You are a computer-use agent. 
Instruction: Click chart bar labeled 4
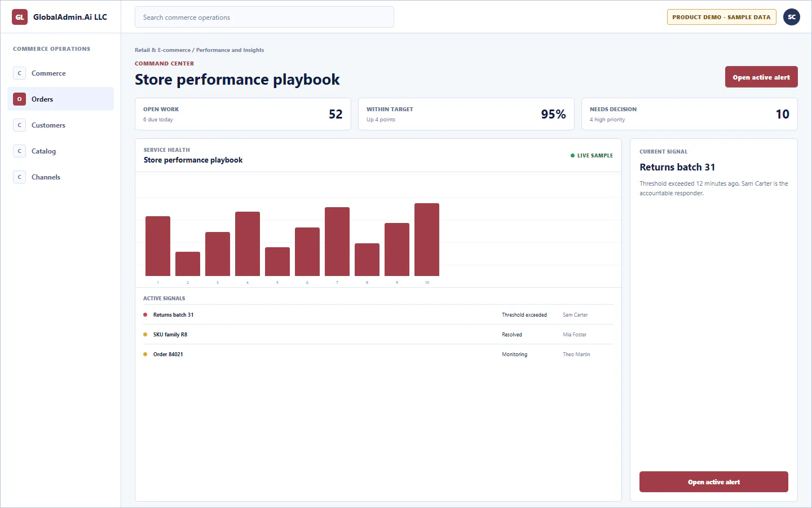tap(248, 244)
